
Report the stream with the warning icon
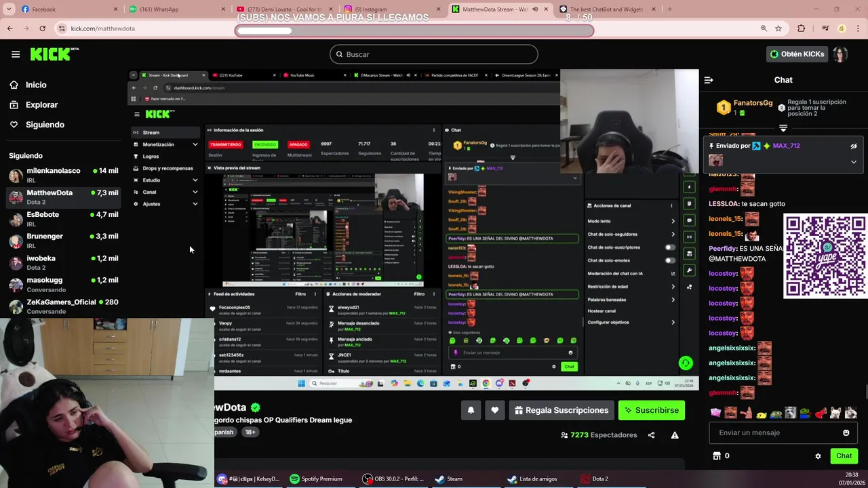coord(675,435)
